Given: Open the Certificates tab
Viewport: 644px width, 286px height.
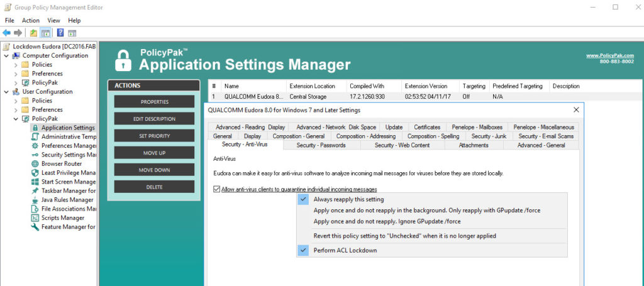Looking at the screenshot, I should coord(427,127).
